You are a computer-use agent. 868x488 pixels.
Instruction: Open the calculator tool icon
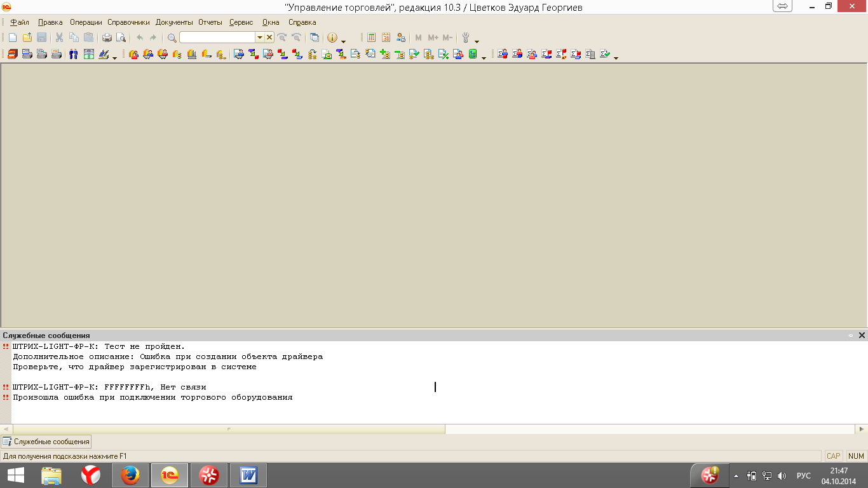click(372, 37)
